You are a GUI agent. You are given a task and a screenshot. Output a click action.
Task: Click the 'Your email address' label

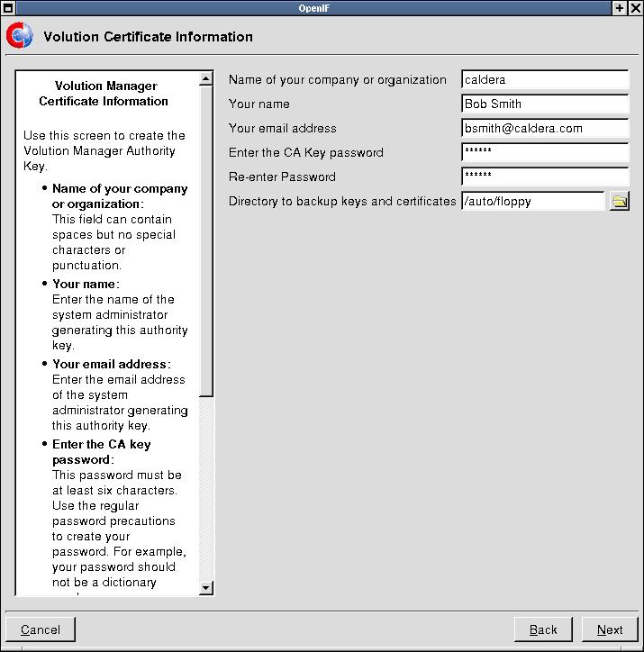click(283, 129)
